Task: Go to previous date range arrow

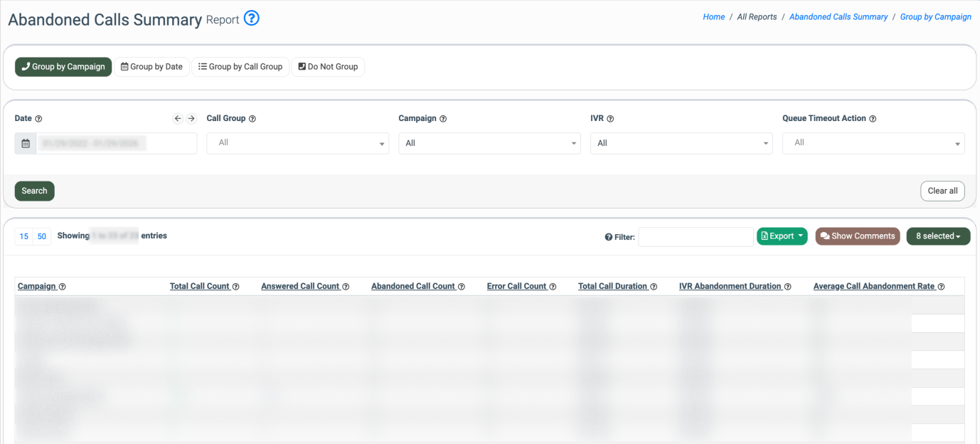Action: [x=178, y=119]
